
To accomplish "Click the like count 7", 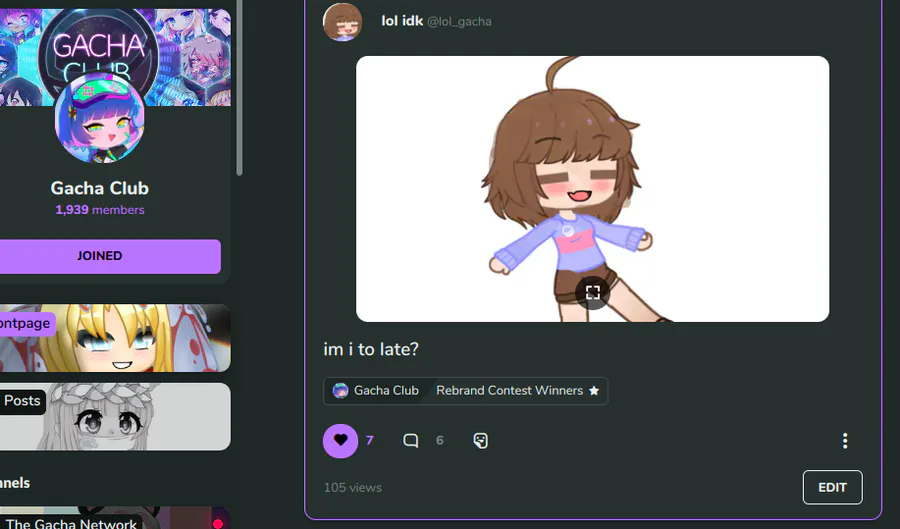I will point(370,441).
